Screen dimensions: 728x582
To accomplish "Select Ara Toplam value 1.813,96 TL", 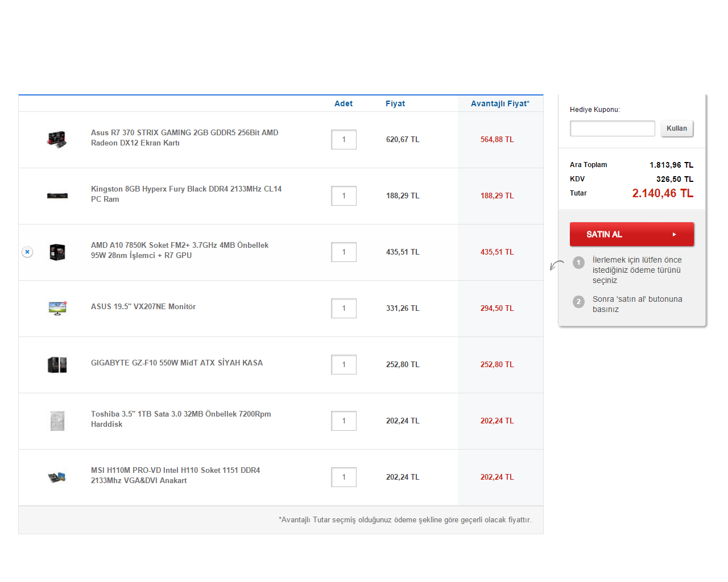I will (672, 165).
